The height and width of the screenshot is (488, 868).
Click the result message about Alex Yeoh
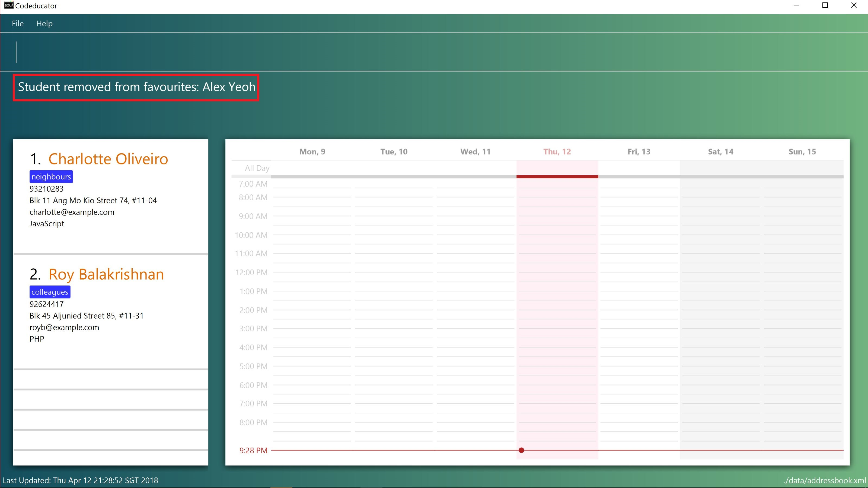[x=136, y=87]
